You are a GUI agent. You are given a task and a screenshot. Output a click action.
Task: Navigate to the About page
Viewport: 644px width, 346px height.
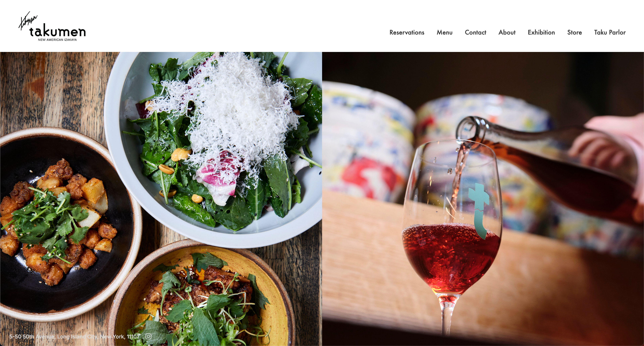tap(507, 32)
